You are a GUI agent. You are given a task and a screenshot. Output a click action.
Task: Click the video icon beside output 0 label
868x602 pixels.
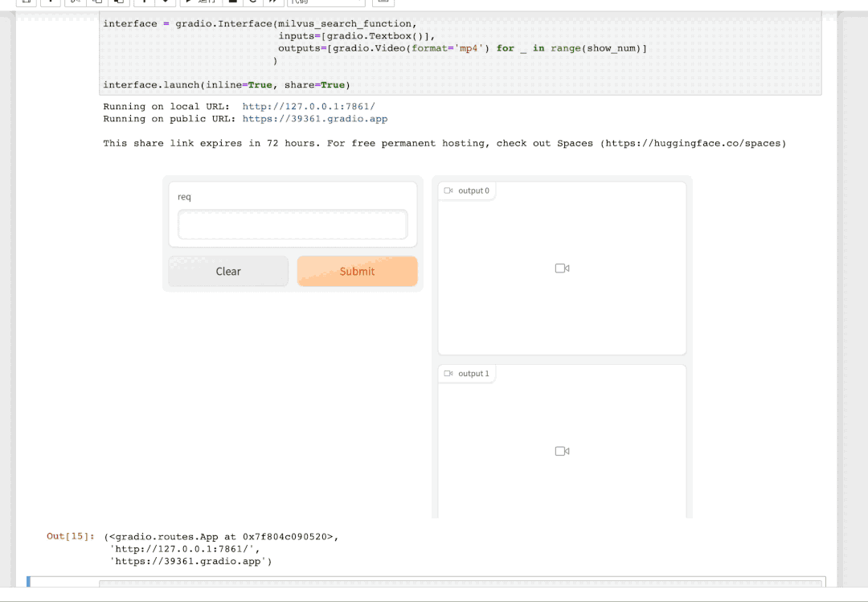(x=448, y=190)
